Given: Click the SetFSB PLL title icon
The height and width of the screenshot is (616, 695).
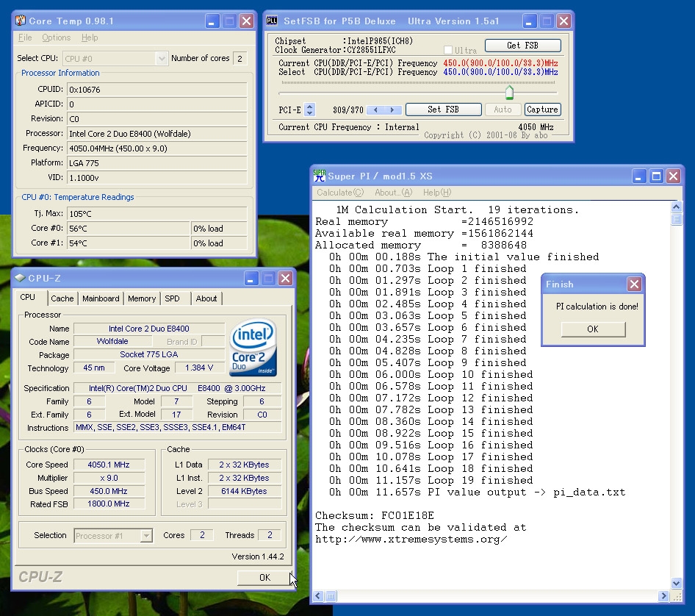Looking at the screenshot, I should (271, 21).
